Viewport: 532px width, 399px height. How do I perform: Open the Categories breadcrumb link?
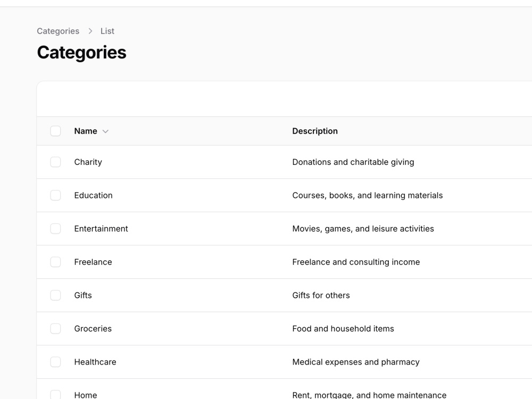click(x=58, y=31)
